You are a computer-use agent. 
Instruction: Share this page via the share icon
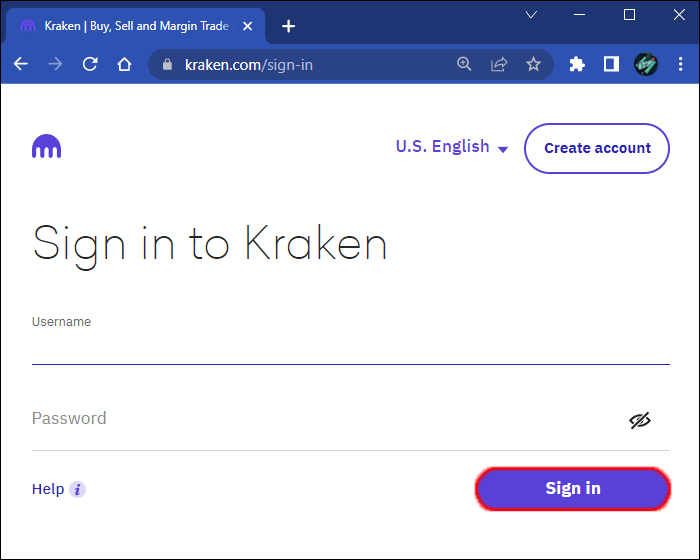[x=499, y=64]
